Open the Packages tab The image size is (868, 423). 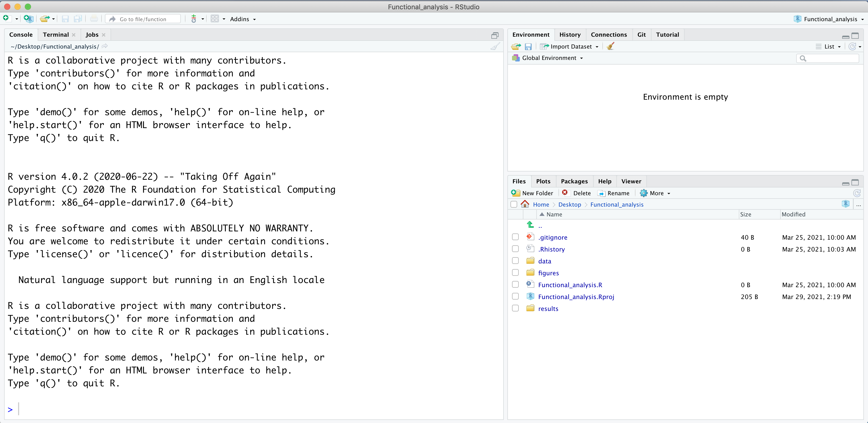pyautogui.click(x=574, y=181)
